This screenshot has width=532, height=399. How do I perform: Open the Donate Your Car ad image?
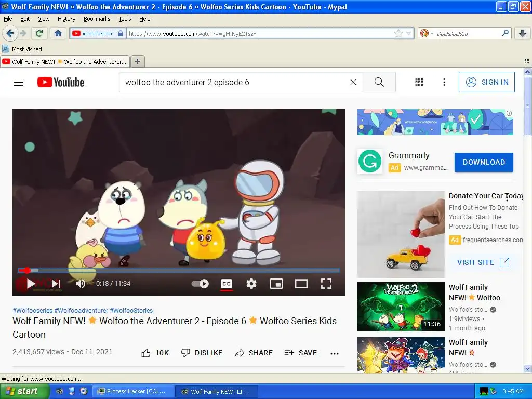[401, 234]
